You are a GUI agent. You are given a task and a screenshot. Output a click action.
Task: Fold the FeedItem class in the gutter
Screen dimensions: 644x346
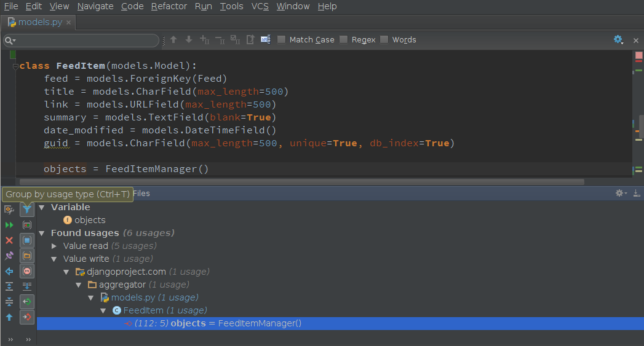15,66
